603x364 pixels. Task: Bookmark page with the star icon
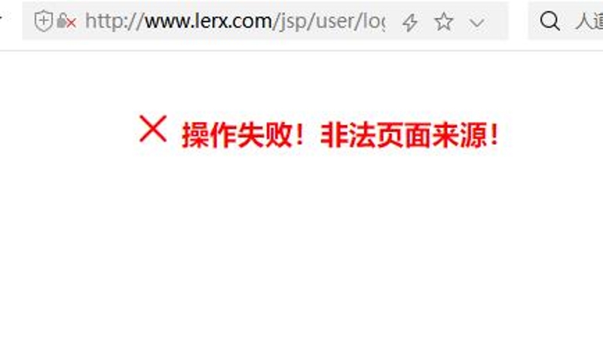444,21
